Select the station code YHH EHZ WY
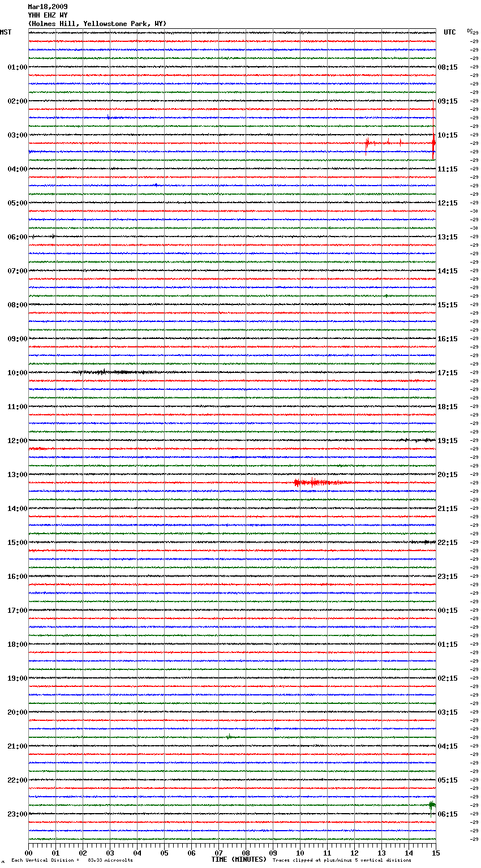481x868 pixels. point(48,15)
